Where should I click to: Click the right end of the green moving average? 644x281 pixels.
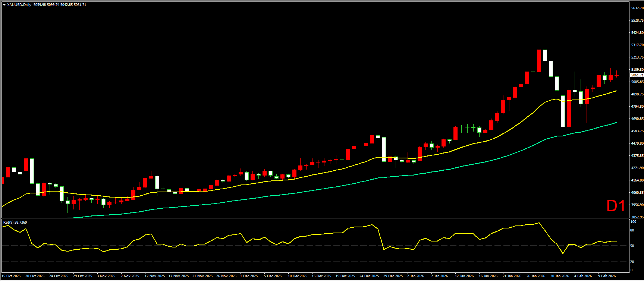point(616,123)
